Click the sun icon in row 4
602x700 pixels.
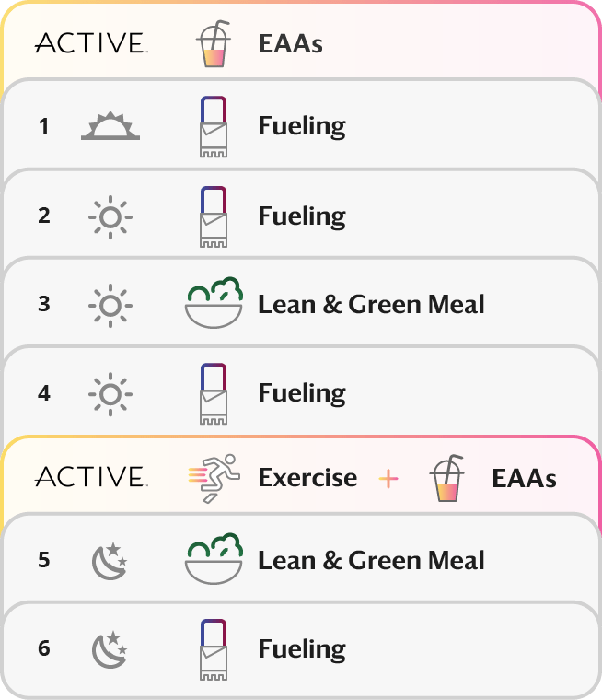110,393
